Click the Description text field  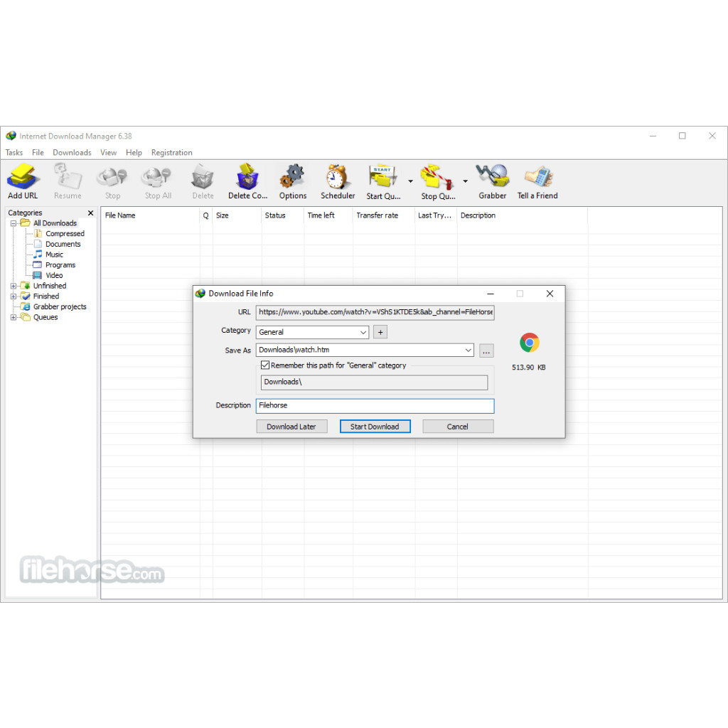pos(375,405)
